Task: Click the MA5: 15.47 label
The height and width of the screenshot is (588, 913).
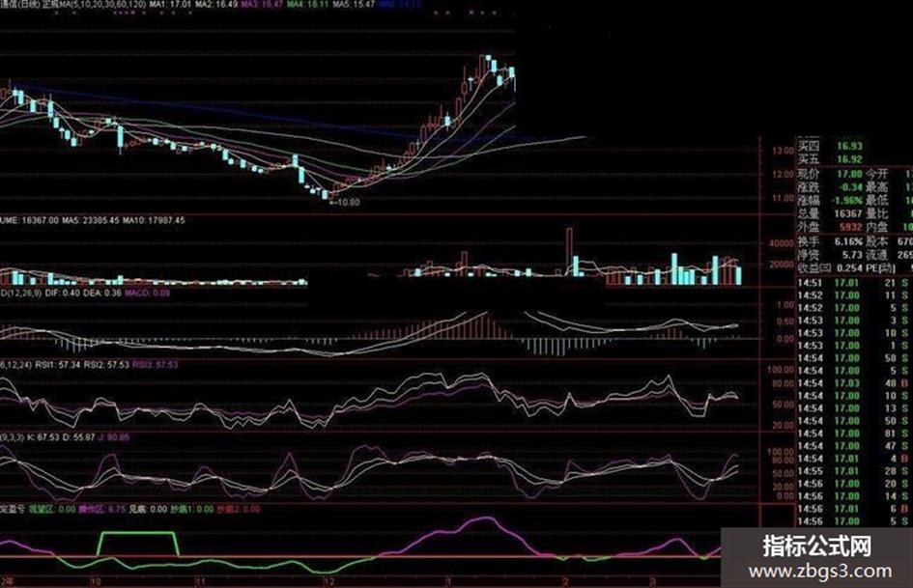Action: pos(354,4)
